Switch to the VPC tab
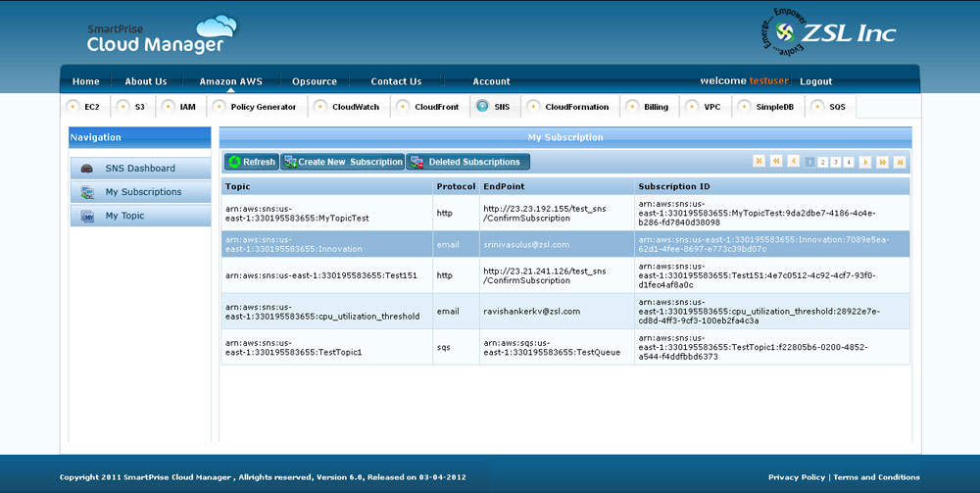980x493 pixels. (706, 107)
